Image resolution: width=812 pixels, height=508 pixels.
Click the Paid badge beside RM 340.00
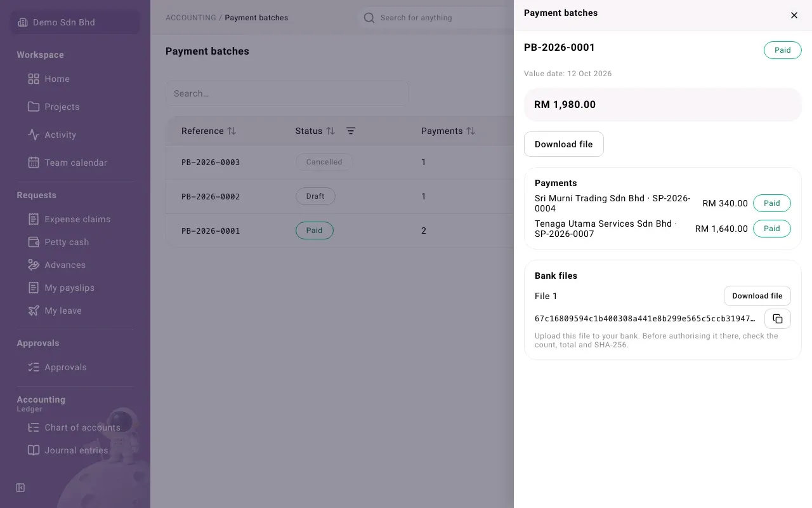(x=772, y=203)
